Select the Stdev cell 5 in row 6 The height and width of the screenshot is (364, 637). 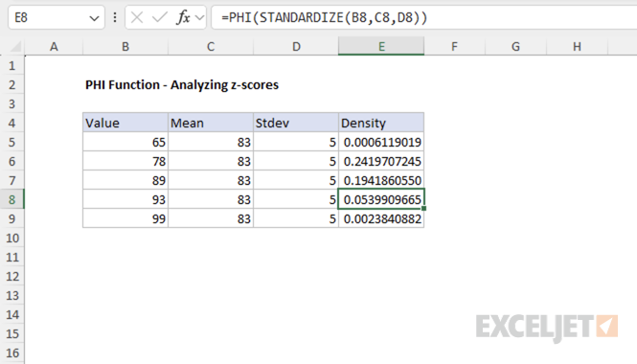tap(296, 161)
